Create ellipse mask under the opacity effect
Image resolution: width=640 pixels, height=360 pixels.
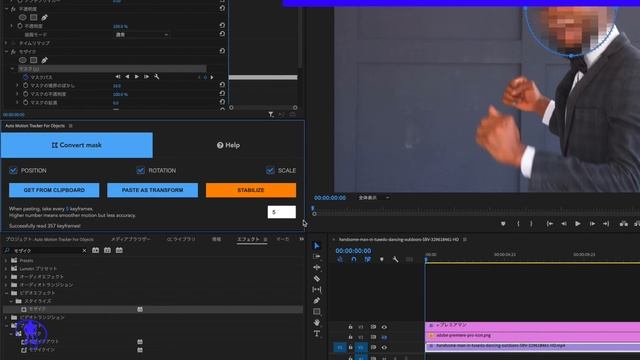coord(23,17)
